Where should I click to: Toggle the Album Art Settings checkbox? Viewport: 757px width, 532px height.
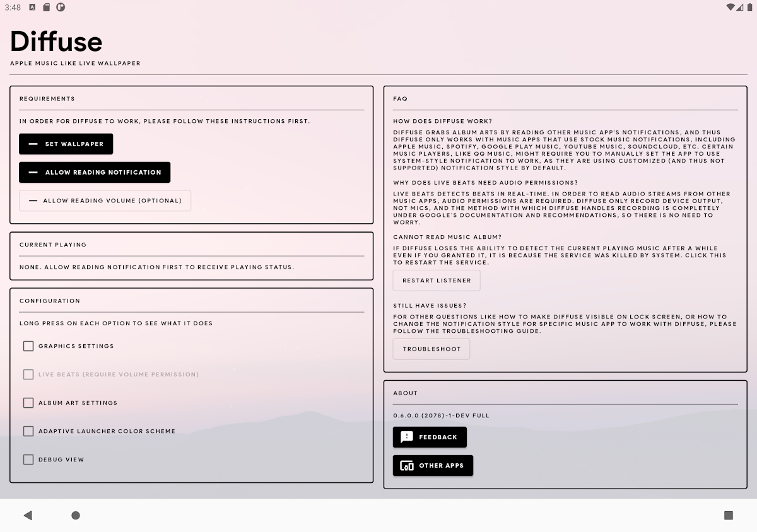[28, 403]
